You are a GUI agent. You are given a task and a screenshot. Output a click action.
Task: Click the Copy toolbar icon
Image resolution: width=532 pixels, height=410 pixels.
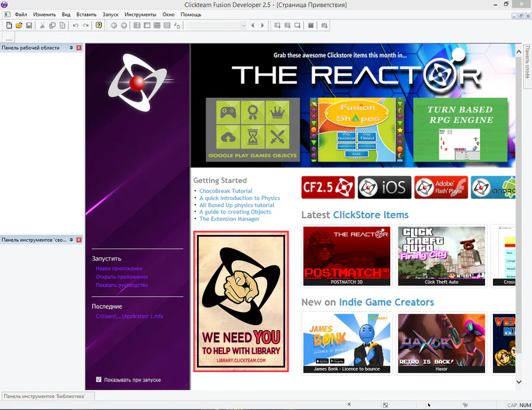tap(52, 25)
